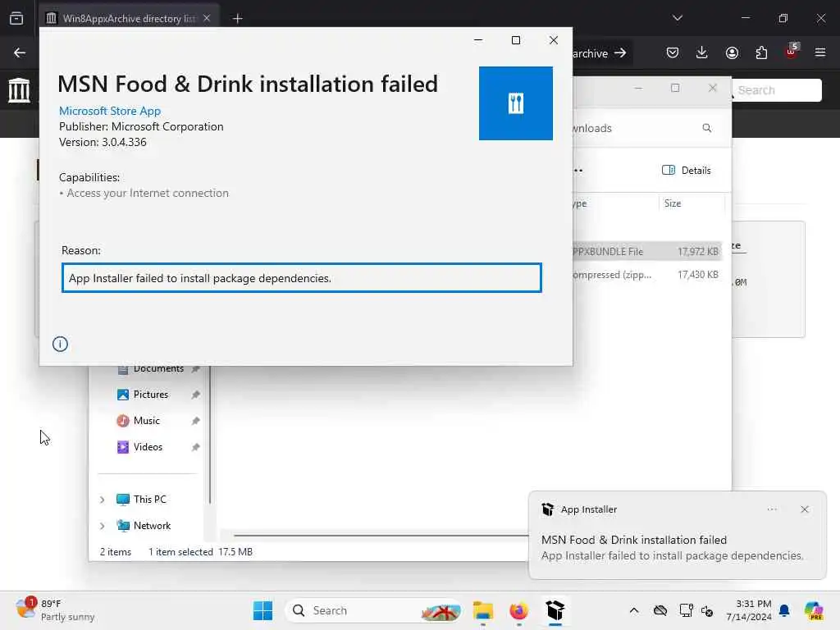The image size is (840, 630).
Task: Sort files by Size column
Action: click(691, 203)
